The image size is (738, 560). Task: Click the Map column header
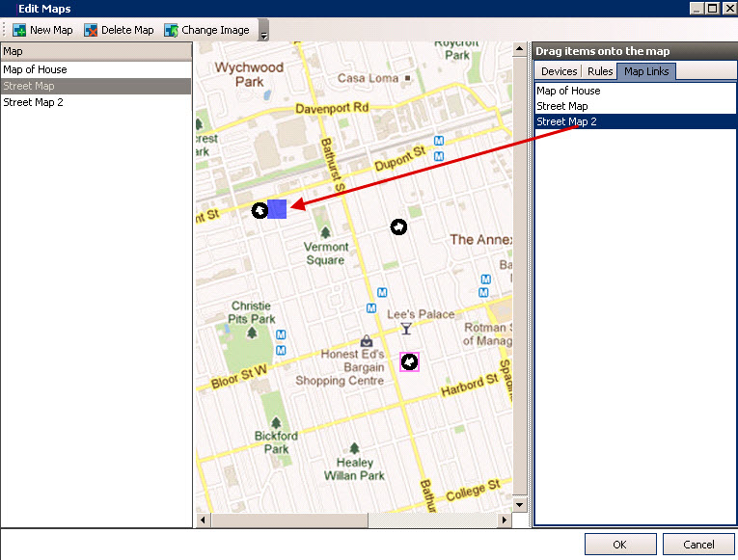click(x=96, y=51)
